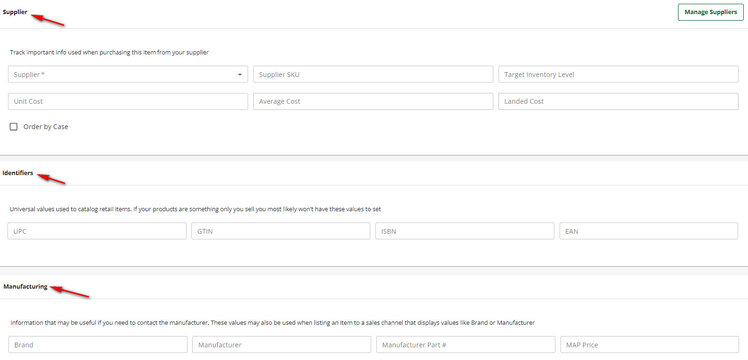Click the Manufacturing section heading
Image resolution: width=748 pixels, height=360 pixels.
(25, 287)
